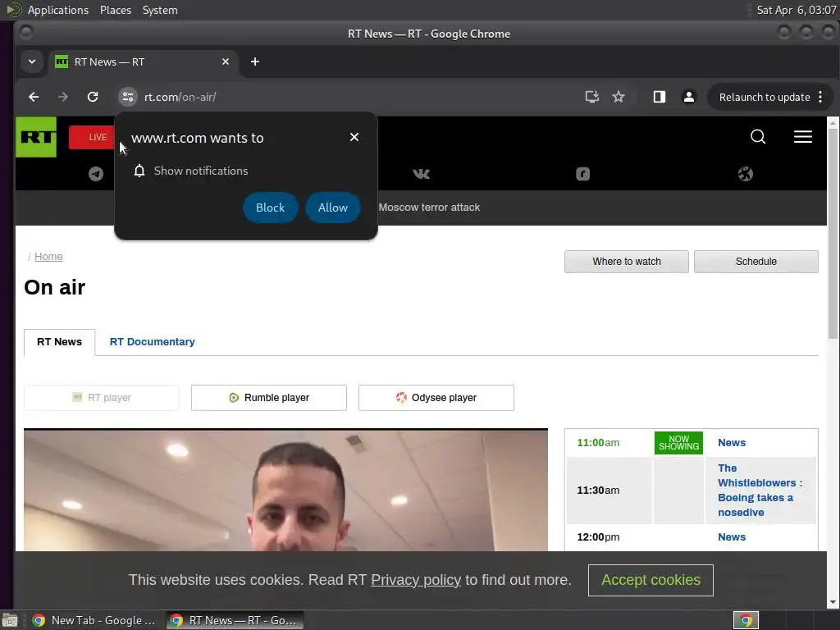Open RT Privacy policy link
This screenshot has height=630, width=840.
coord(416,580)
